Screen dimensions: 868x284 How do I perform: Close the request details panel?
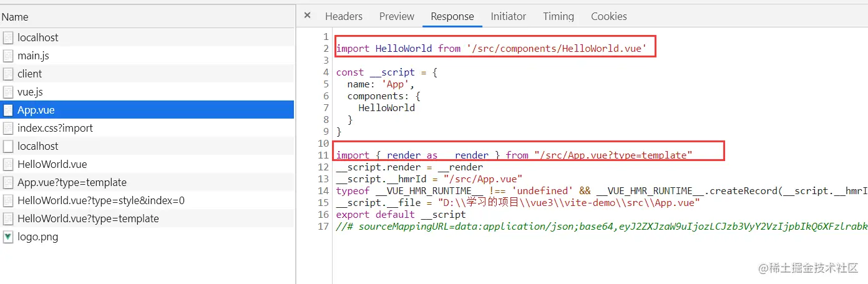[x=307, y=16]
